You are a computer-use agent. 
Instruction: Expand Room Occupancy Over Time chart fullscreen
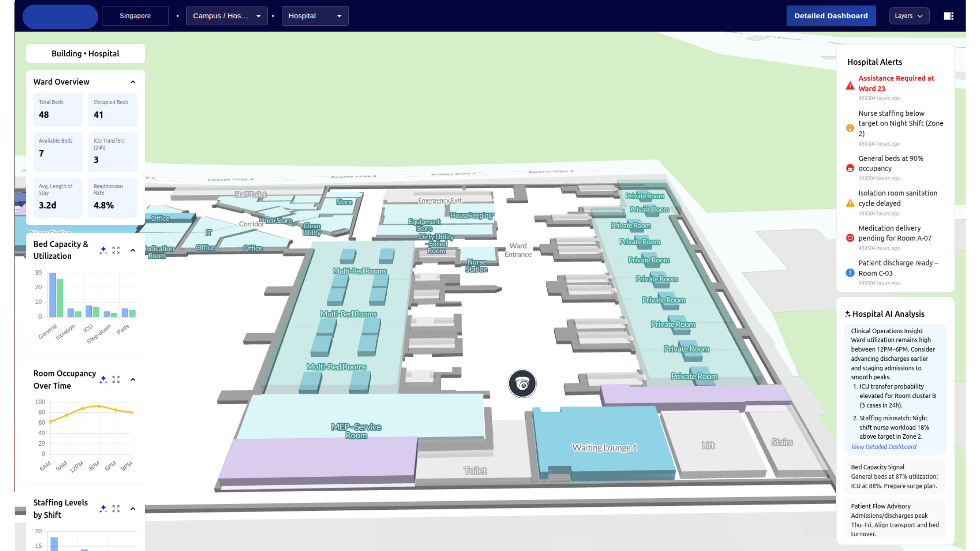[x=116, y=379]
